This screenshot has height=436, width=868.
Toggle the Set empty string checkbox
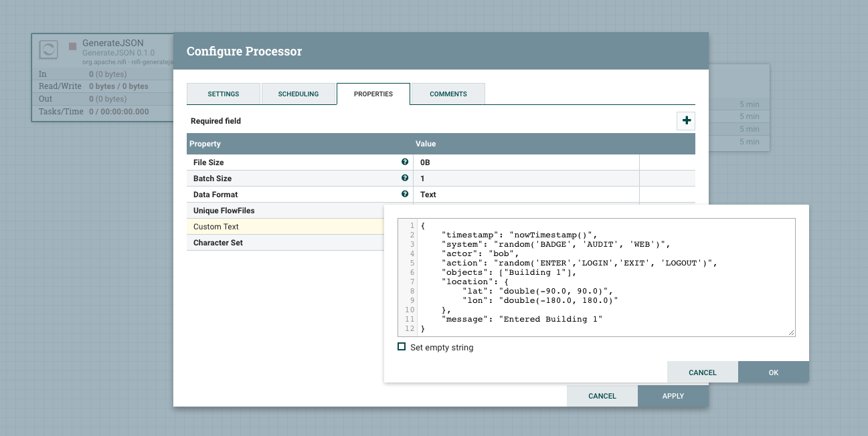[x=402, y=347]
